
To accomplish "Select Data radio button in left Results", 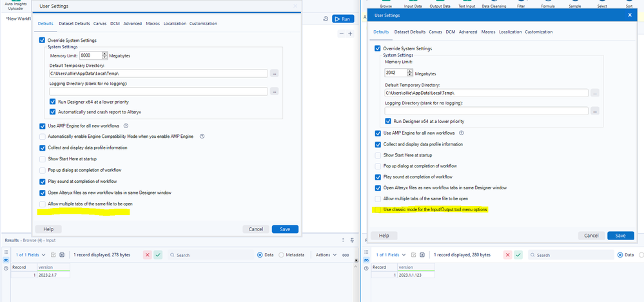I will pos(260,255).
